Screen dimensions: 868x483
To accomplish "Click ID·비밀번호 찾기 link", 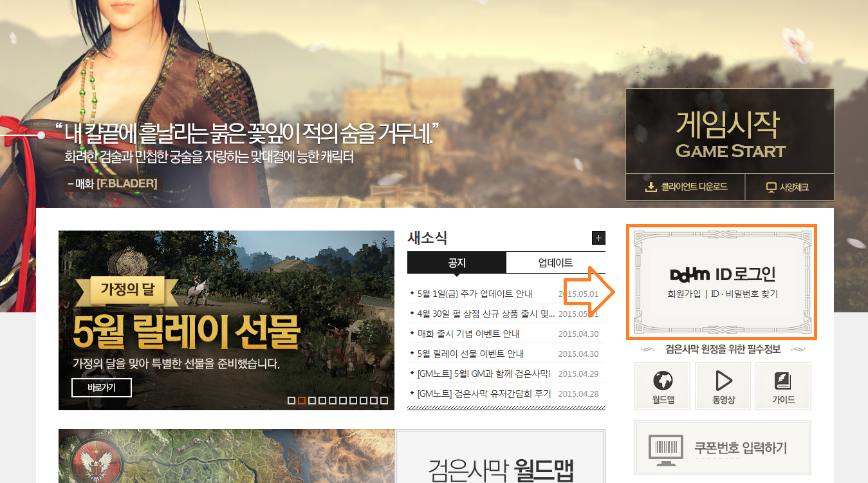I will click(744, 294).
